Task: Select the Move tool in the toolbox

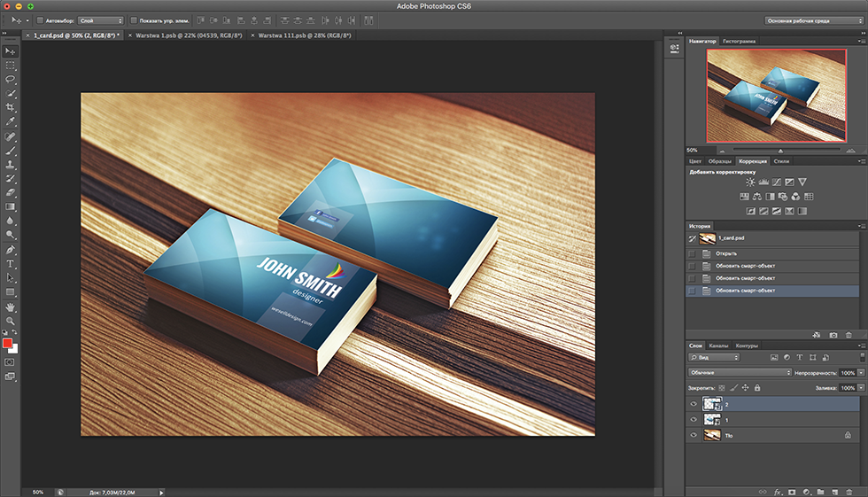Action: coord(11,51)
